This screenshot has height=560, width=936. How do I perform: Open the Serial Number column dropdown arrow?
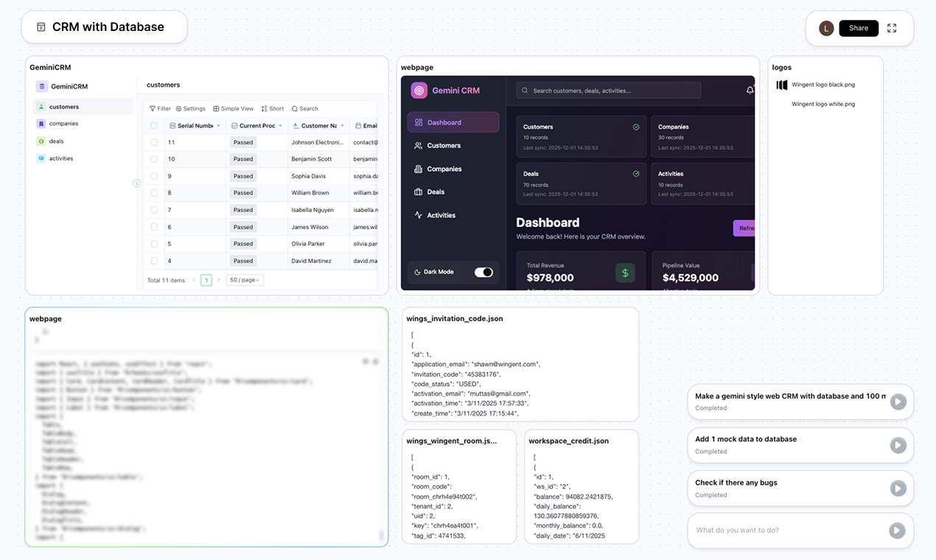(x=219, y=126)
